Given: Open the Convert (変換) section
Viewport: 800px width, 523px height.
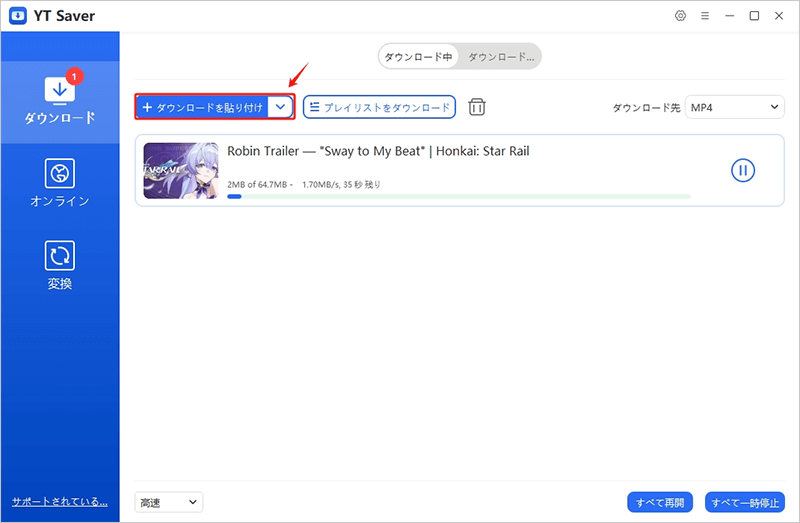Looking at the screenshot, I should [x=60, y=265].
